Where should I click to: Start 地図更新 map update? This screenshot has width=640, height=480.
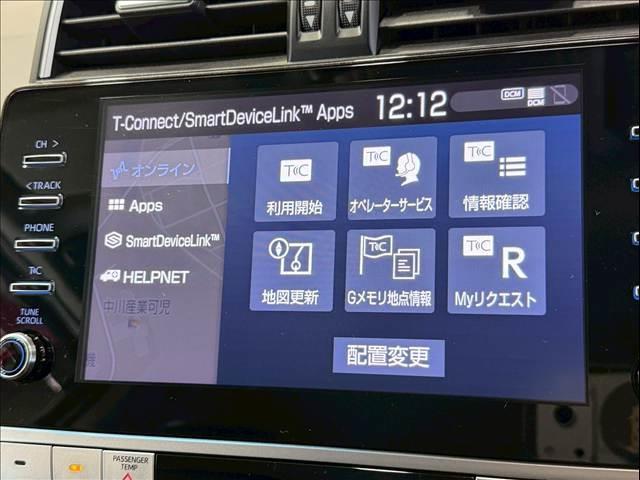[x=291, y=271]
